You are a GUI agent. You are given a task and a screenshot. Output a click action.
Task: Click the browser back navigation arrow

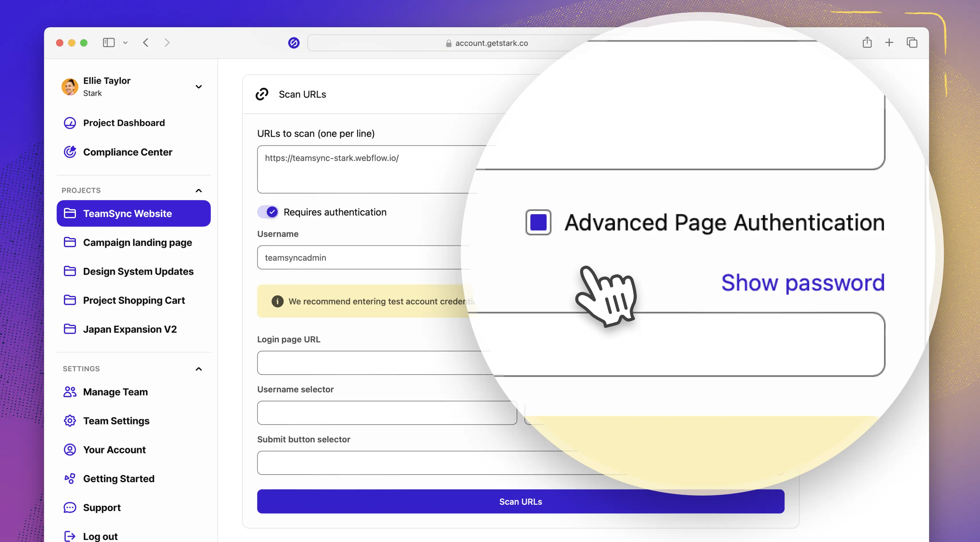[x=145, y=42]
